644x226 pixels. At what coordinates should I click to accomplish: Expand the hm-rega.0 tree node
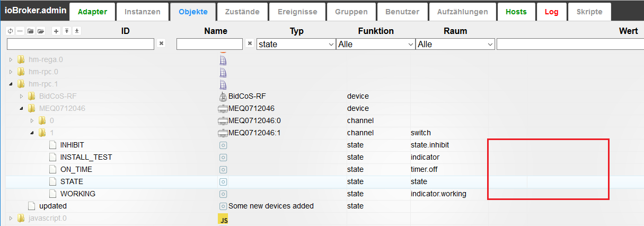click(11, 59)
